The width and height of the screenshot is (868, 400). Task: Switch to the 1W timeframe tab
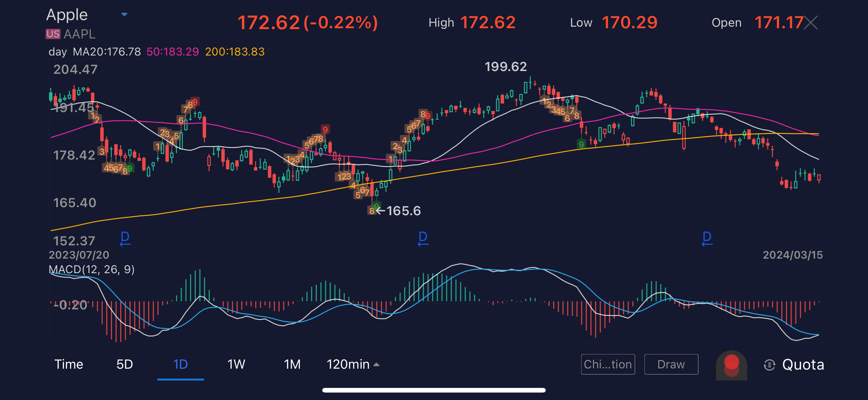236,364
